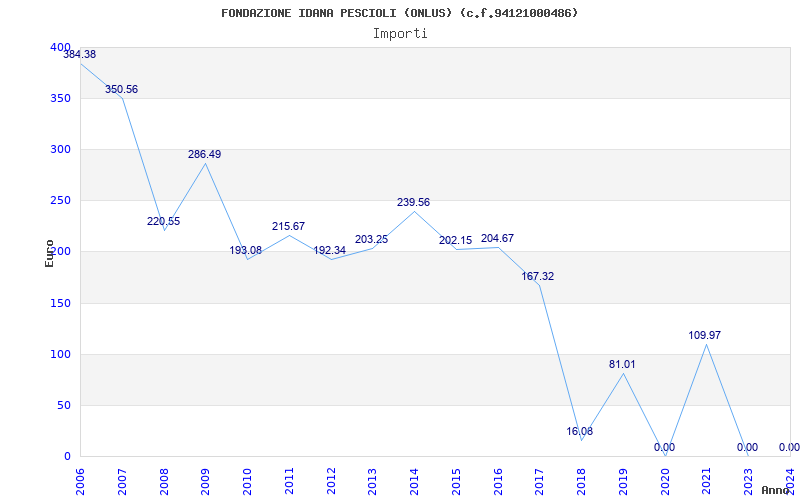
Task: Click the 50 y-axis tick label
Action: pyautogui.click(x=64, y=405)
